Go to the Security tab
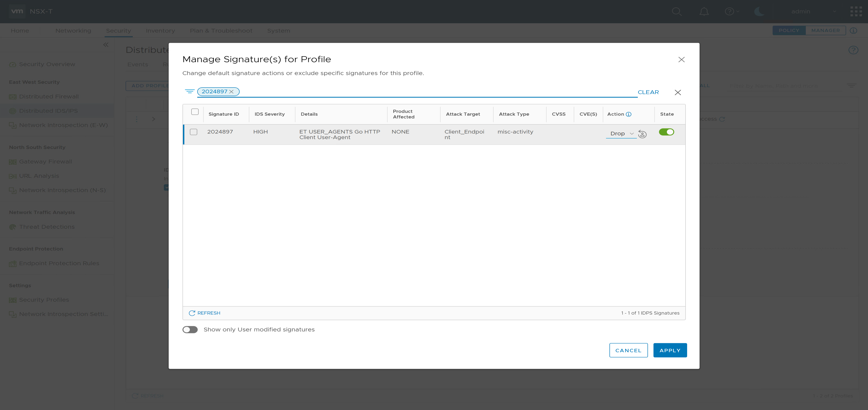The height and width of the screenshot is (410, 868). (x=118, y=31)
